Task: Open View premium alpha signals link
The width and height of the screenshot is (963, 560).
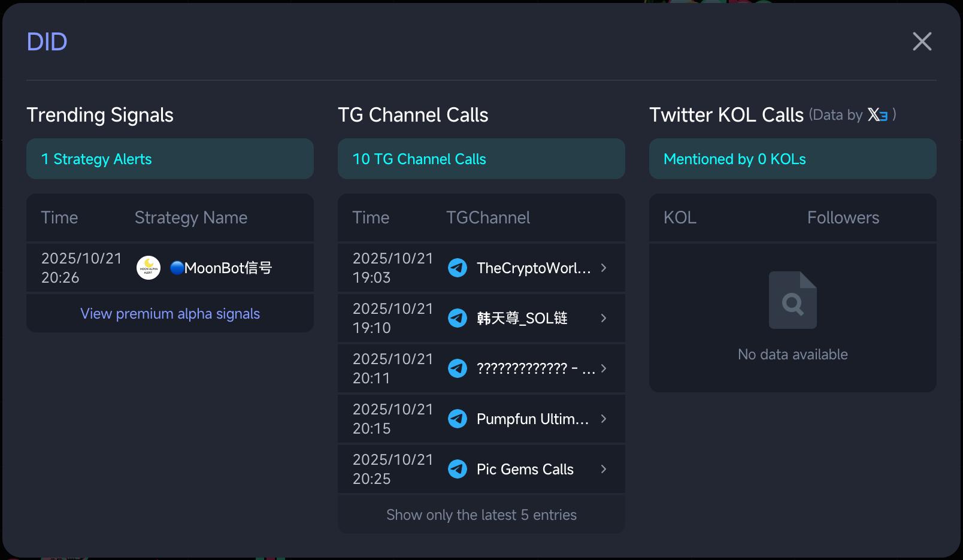Action: point(170,314)
